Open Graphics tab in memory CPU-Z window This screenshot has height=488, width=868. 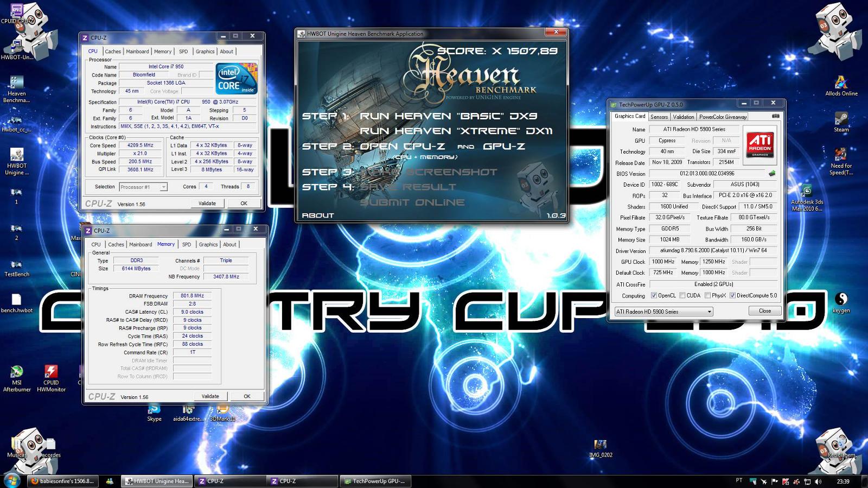(208, 244)
